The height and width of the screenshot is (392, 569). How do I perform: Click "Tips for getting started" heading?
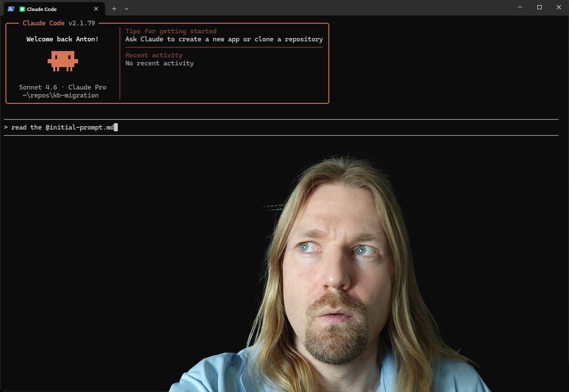pyautogui.click(x=171, y=31)
